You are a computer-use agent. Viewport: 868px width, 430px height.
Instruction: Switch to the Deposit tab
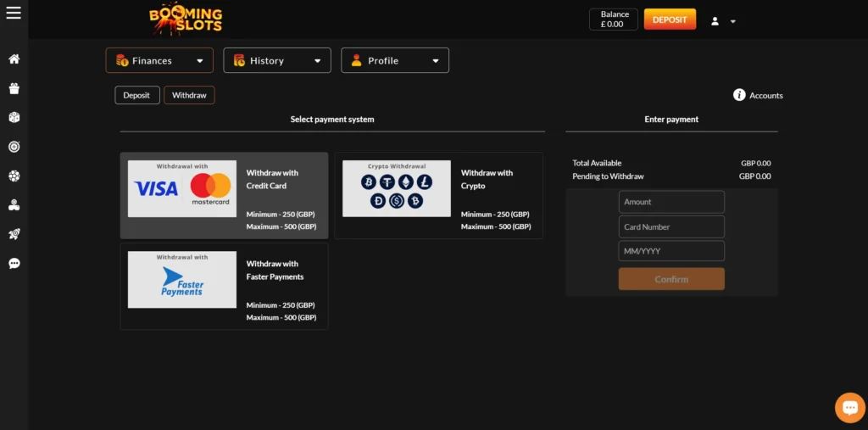(x=137, y=95)
